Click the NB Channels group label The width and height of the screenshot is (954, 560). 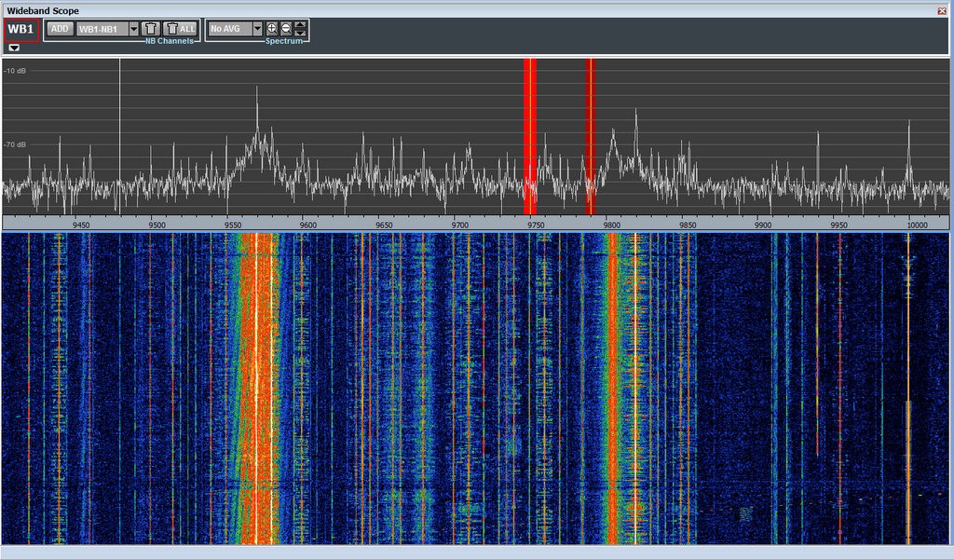click(168, 41)
